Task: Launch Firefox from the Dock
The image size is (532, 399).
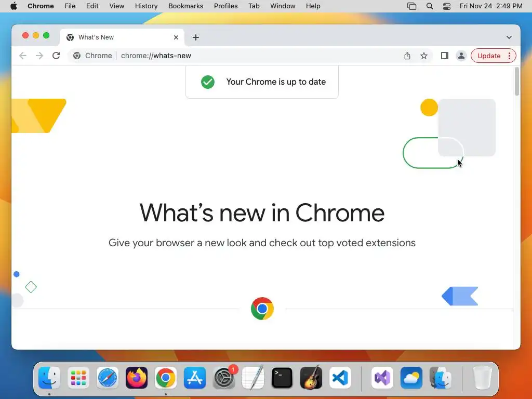Action: [x=137, y=378]
